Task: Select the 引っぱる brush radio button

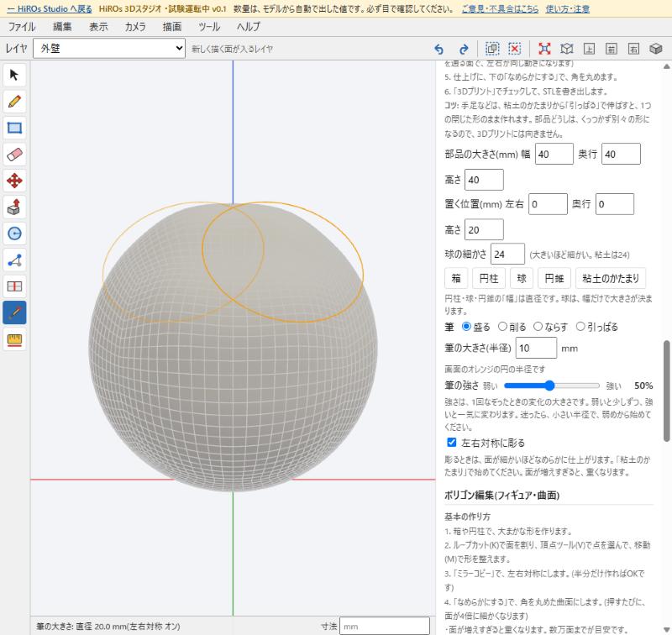Action: tap(580, 327)
